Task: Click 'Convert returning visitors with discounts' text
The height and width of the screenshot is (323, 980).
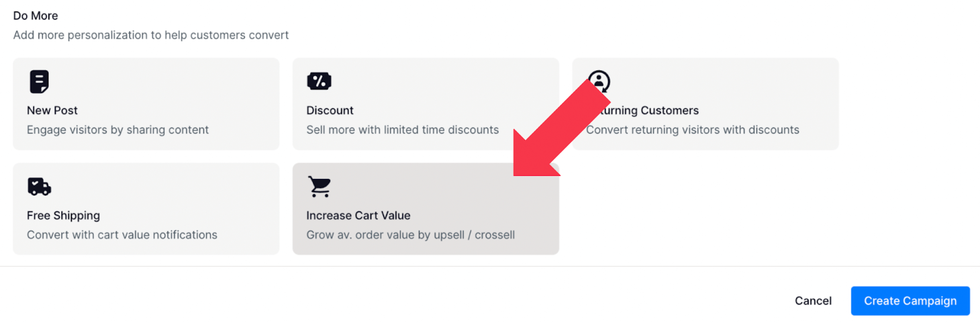Action: [x=693, y=130]
